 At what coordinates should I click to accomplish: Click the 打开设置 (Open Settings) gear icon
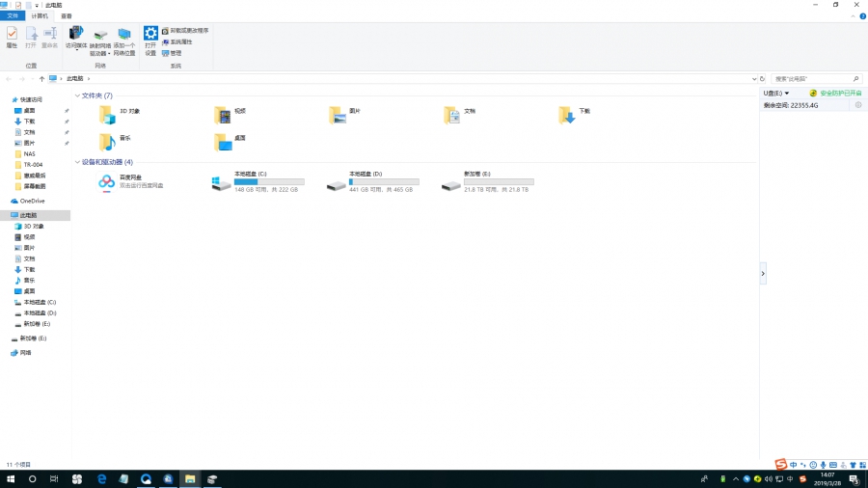tap(150, 39)
